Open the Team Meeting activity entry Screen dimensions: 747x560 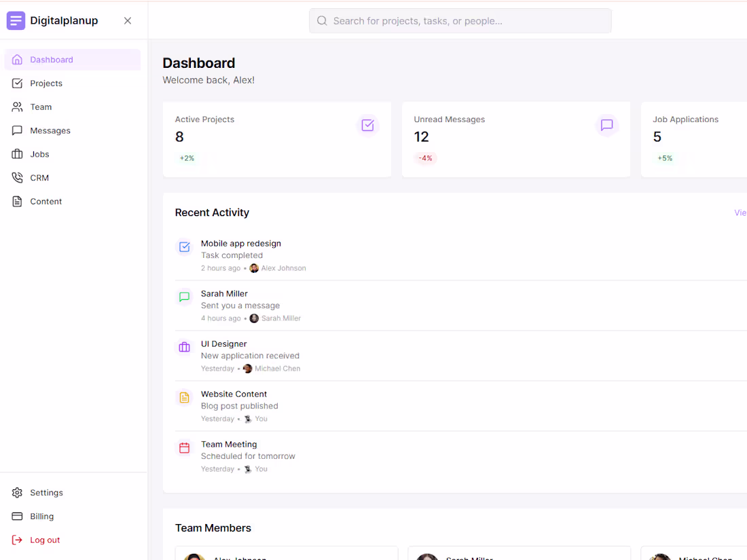pyautogui.click(x=229, y=445)
